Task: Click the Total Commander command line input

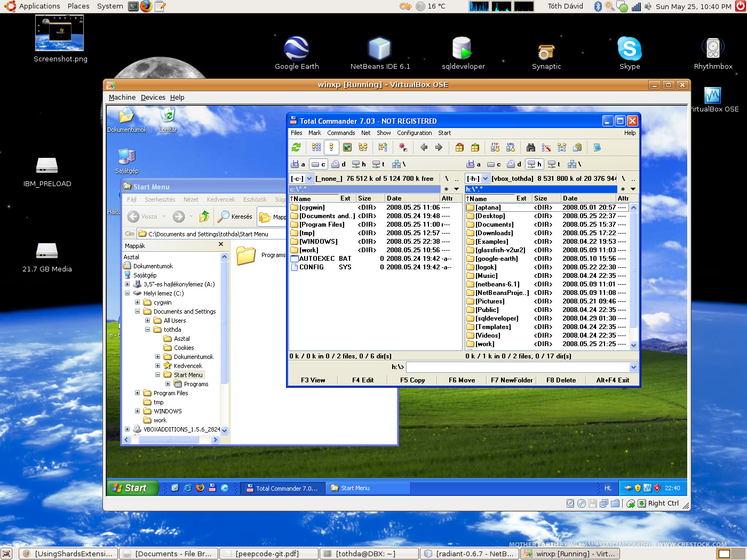Action: (x=518, y=367)
